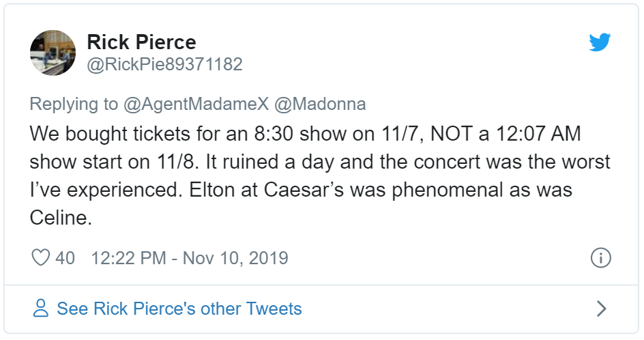644x340 pixels.
Task: Click the word "Celine." in the tweet
Action: [61, 219]
